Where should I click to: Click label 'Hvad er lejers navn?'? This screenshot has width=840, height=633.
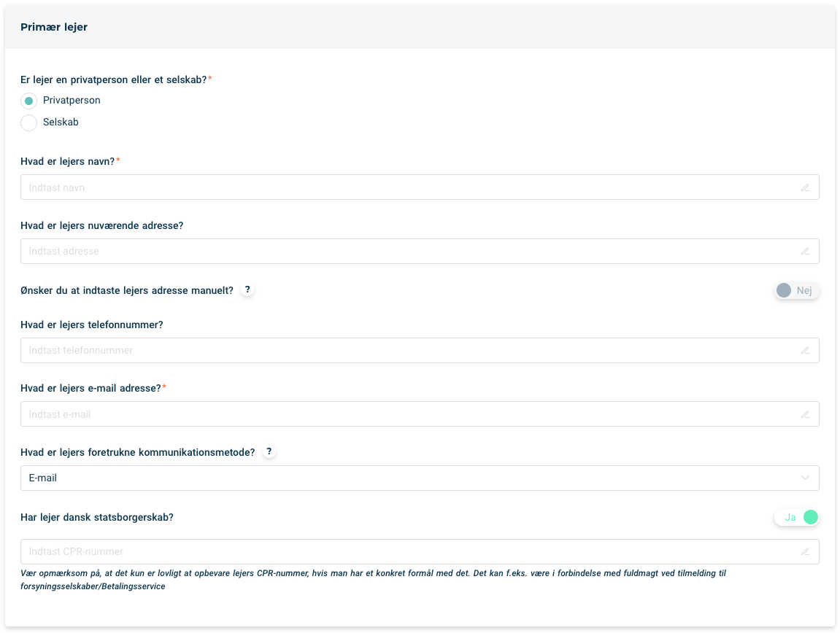click(x=67, y=161)
